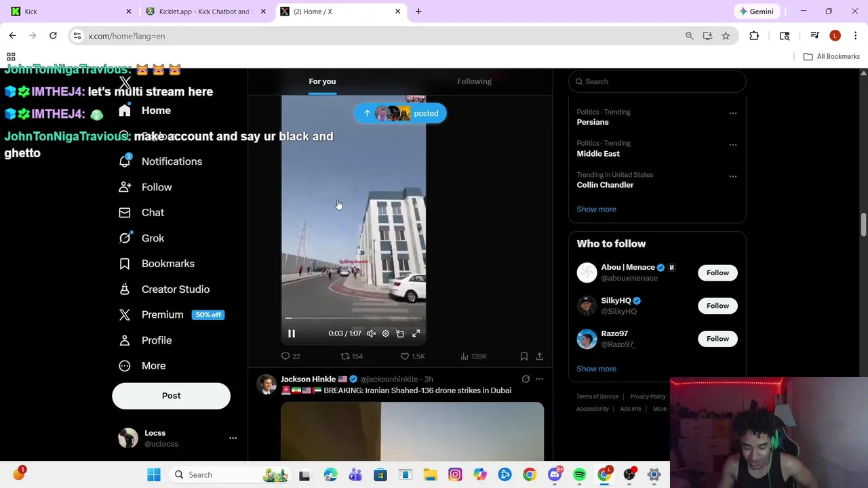Open options for Middle East trend
Image resolution: width=868 pixels, height=488 pixels.
[x=733, y=144]
